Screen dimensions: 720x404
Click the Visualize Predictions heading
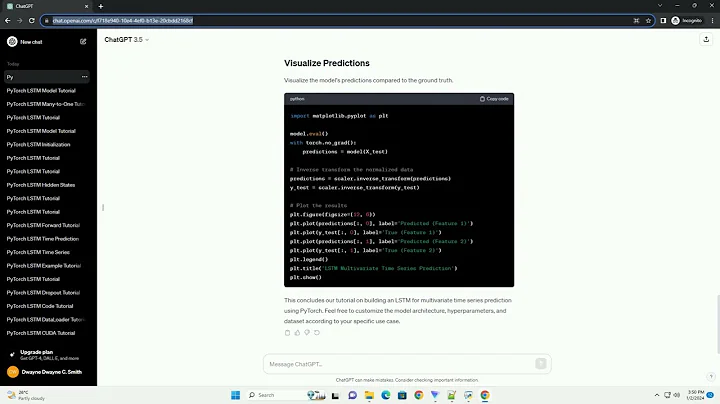coord(326,63)
